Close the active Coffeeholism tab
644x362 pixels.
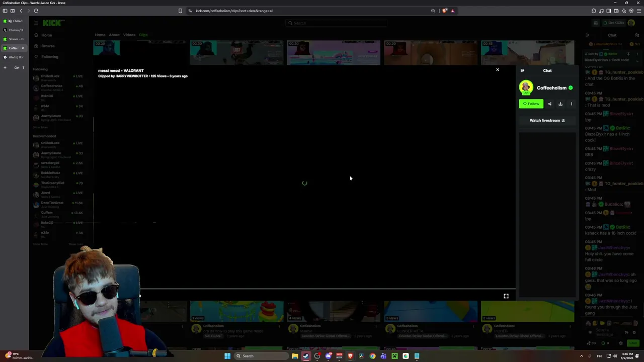[23, 48]
